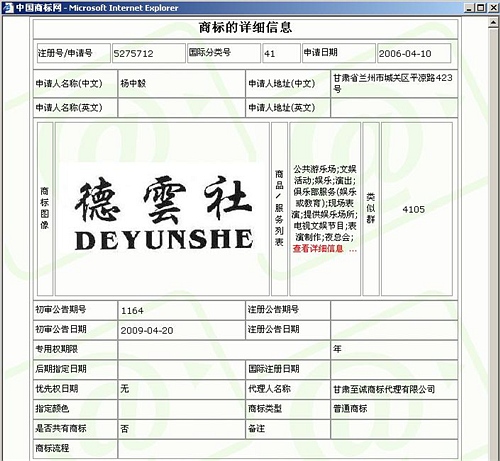Click the Internet Explorer icon in title bar
This screenshot has width=500, height=461.
[7, 7]
